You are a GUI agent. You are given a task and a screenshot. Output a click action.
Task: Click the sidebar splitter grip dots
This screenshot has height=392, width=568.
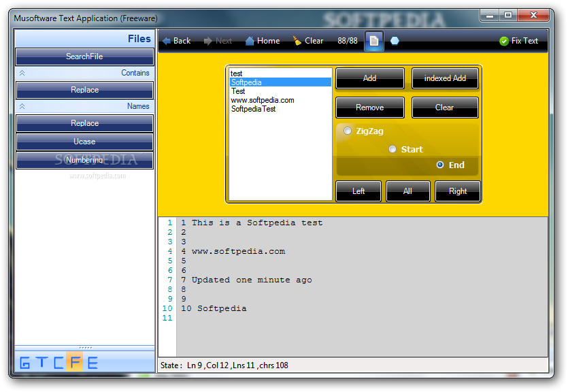coord(85,348)
